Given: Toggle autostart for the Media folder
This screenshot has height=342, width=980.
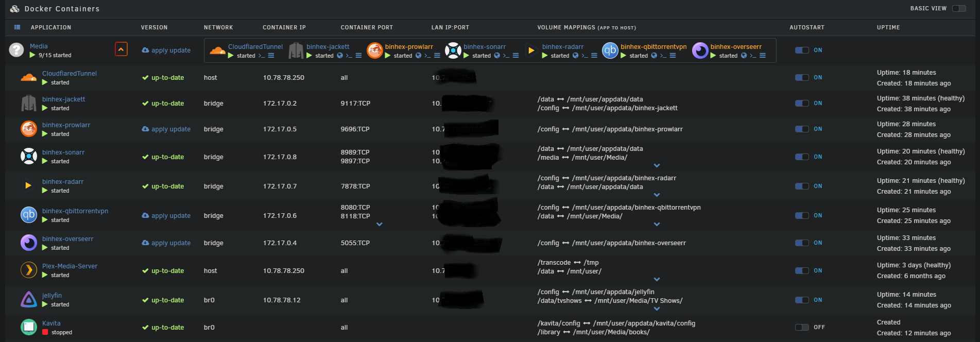Looking at the screenshot, I should pyautogui.click(x=802, y=50).
